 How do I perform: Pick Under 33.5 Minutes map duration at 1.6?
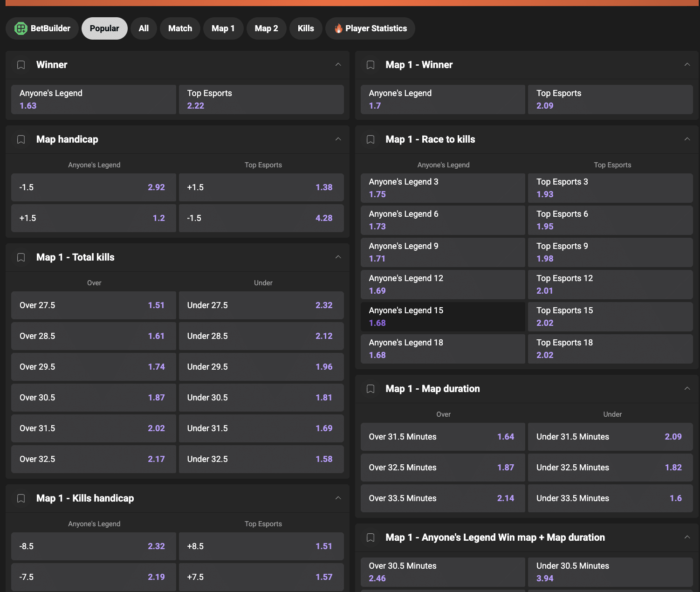(x=611, y=498)
